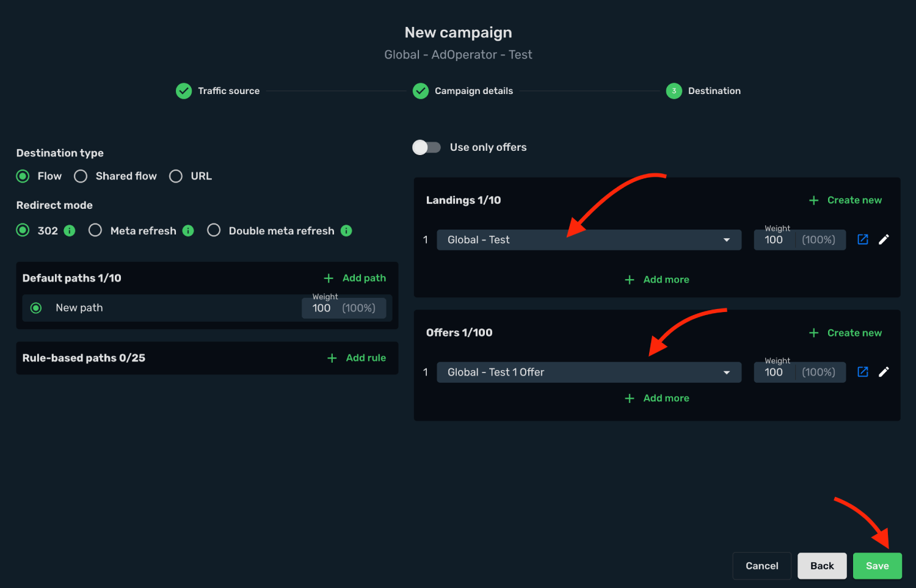The image size is (916, 588).
Task: Cancel the new campaign
Action: [762, 566]
